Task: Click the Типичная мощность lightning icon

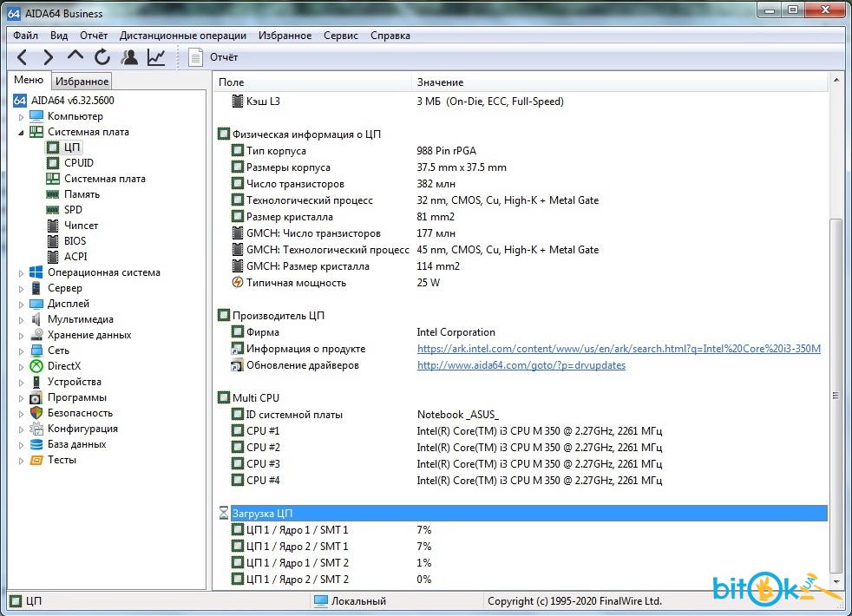Action: click(238, 283)
